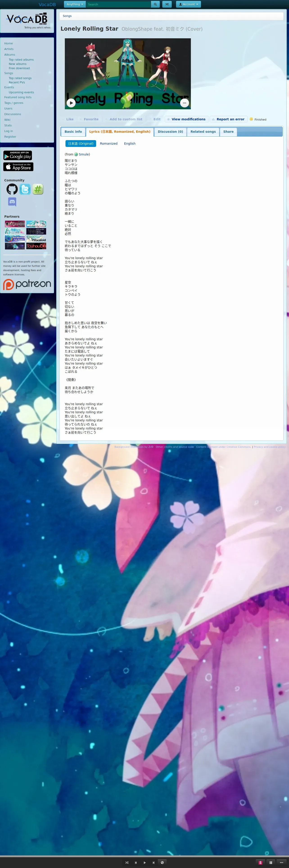The width and height of the screenshot is (289, 868).
Task: Click the search magnifier button
Action: [x=155, y=4]
